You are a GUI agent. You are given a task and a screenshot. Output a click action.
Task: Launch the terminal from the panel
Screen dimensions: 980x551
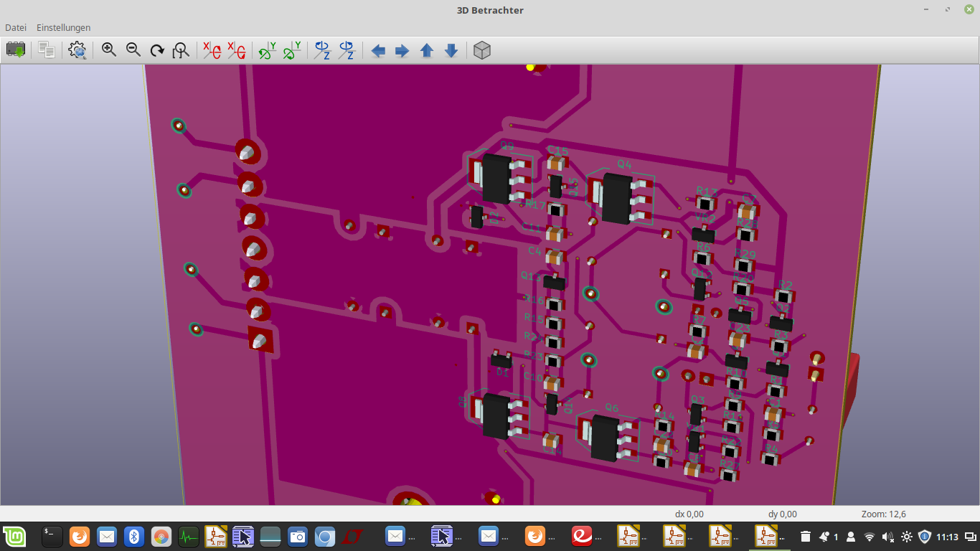pos(52,537)
